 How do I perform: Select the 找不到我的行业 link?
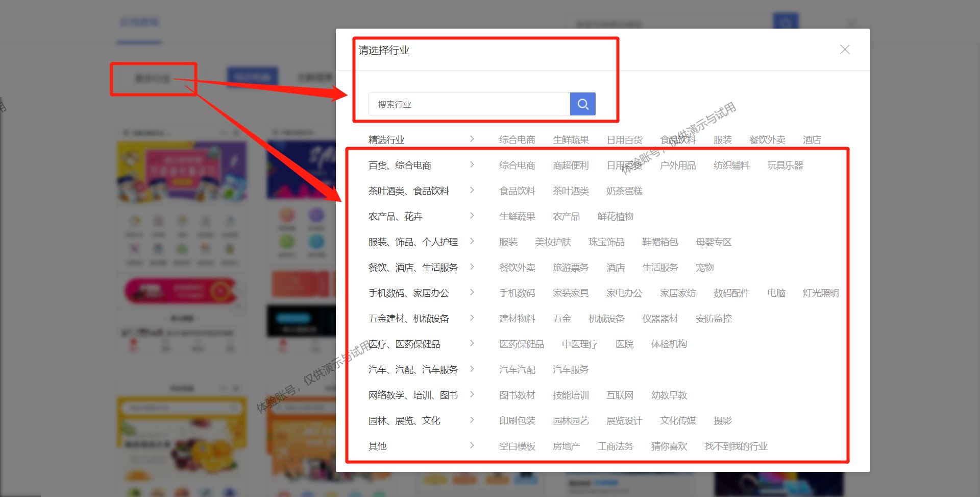click(737, 445)
